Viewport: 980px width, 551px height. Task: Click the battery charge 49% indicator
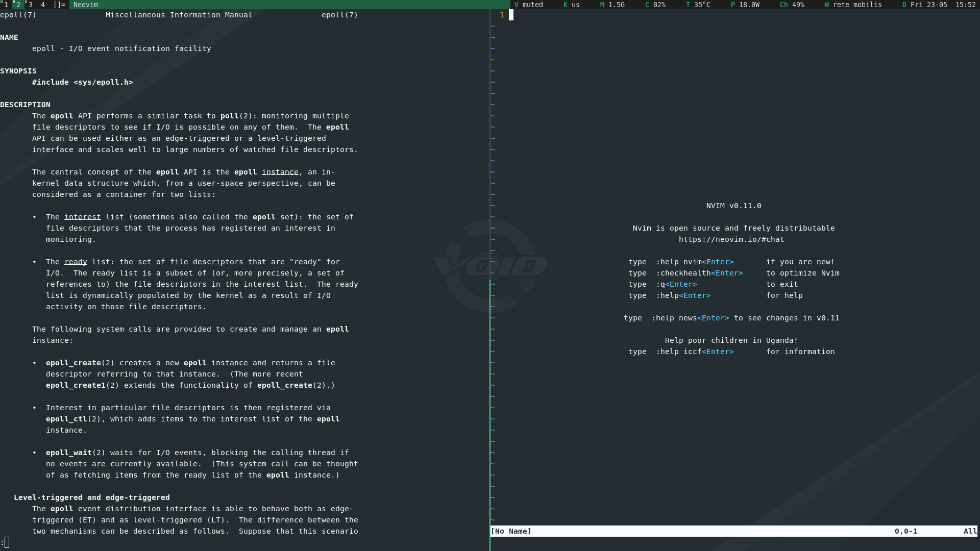point(792,5)
